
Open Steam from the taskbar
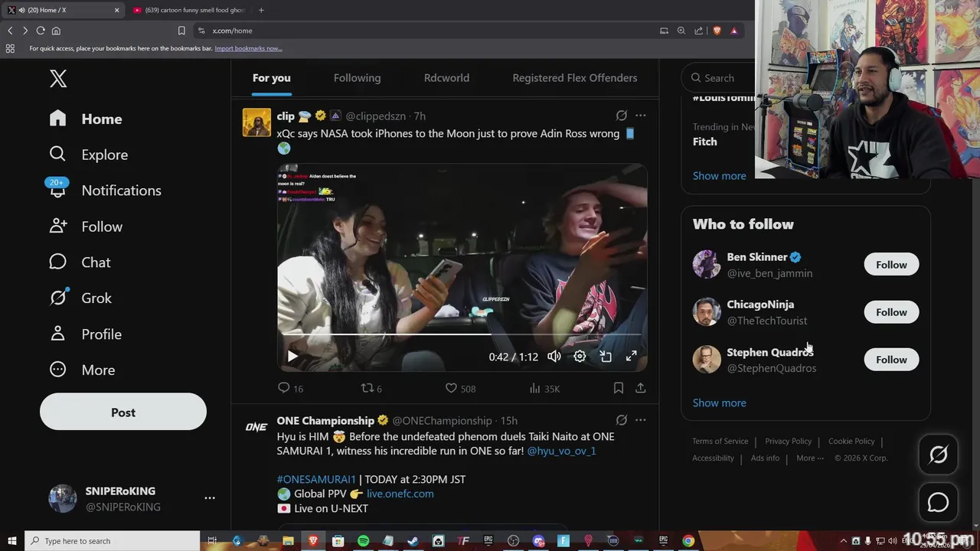click(413, 541)
